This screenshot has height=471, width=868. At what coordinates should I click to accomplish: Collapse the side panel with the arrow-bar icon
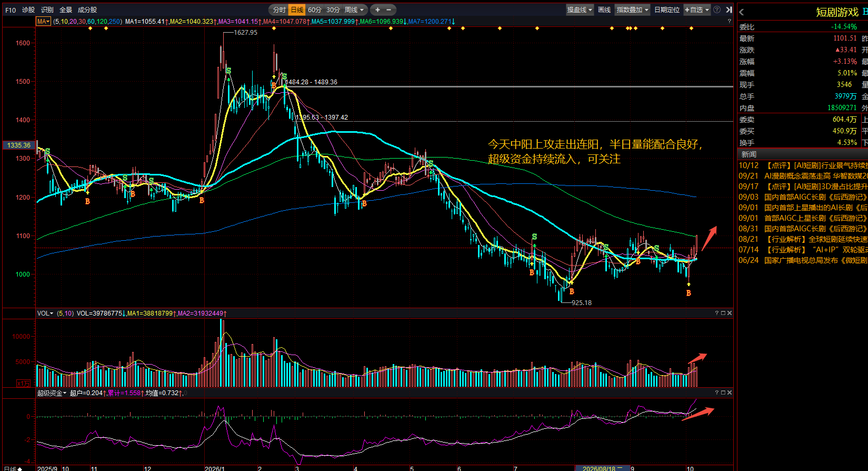pos(729,9)
